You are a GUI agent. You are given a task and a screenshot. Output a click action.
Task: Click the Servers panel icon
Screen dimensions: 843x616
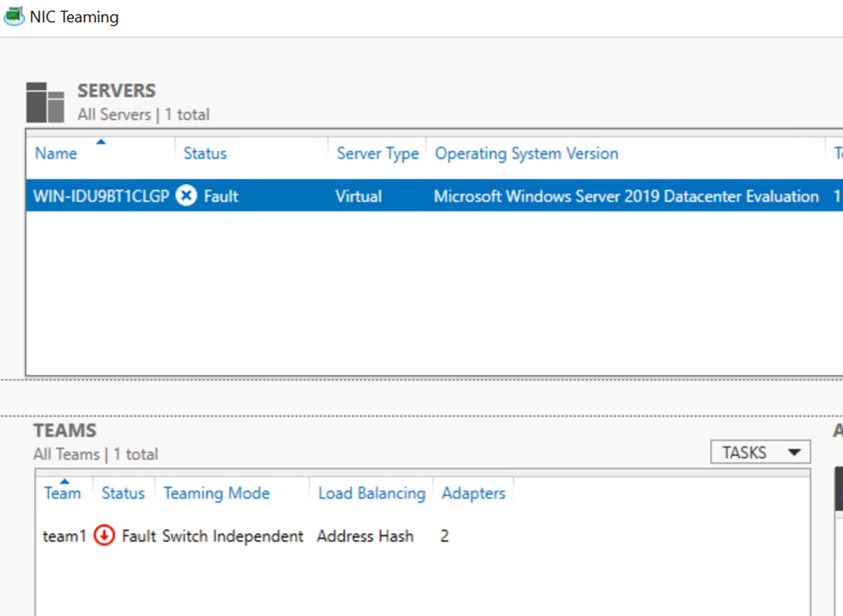pos(45,103)
